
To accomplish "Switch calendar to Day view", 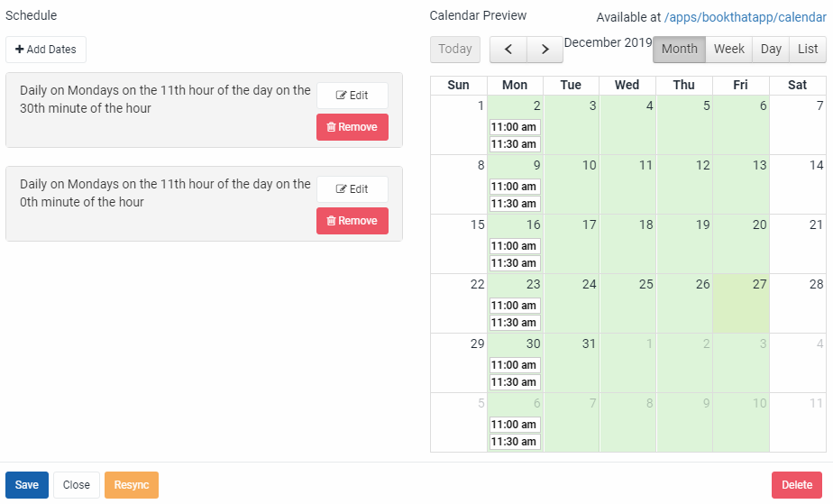I will tap(771, 50).
